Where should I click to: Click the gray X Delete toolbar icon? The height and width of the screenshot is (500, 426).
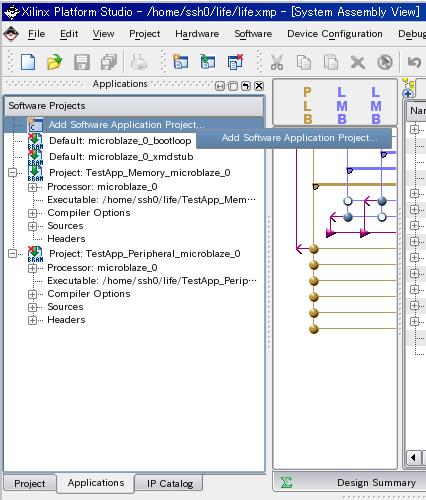[x=358, y=62]
